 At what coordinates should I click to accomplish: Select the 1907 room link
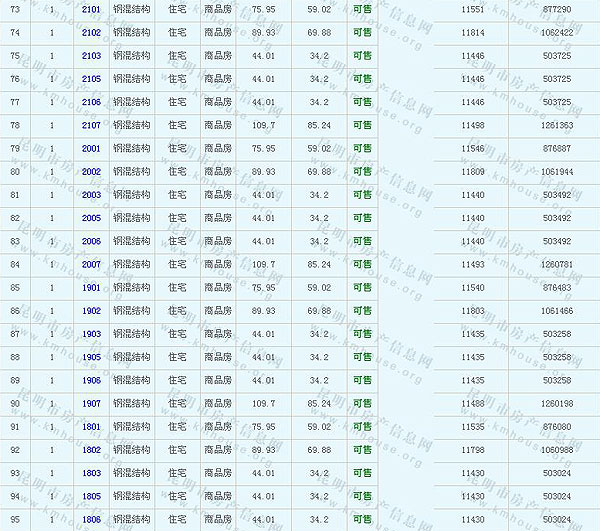point(91,403)
